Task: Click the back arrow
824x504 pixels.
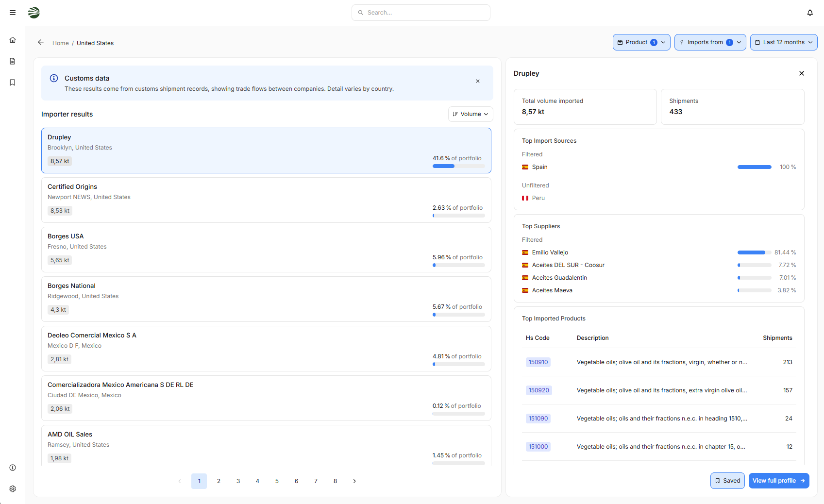Action: [x=41, y=42]
